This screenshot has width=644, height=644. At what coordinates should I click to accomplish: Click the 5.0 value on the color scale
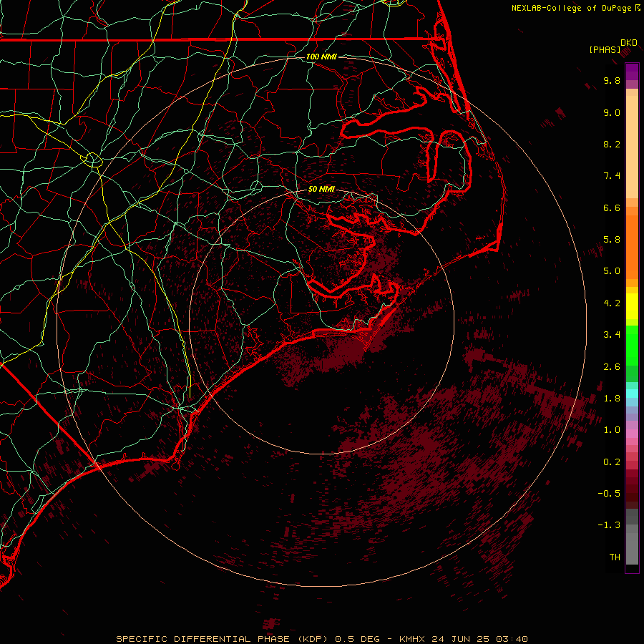click(612, 271)
